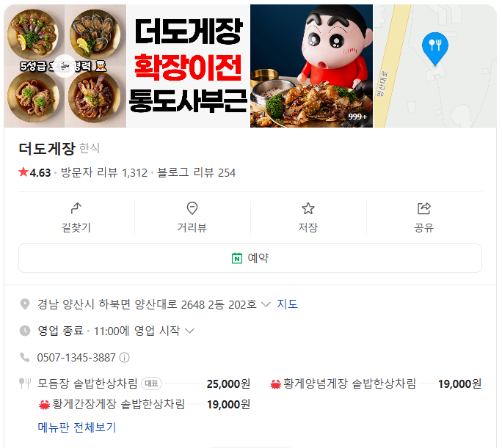Click the phone number info icon
Image resolution: width=502 pixels, height=448 pixels.
pos(124,358)
